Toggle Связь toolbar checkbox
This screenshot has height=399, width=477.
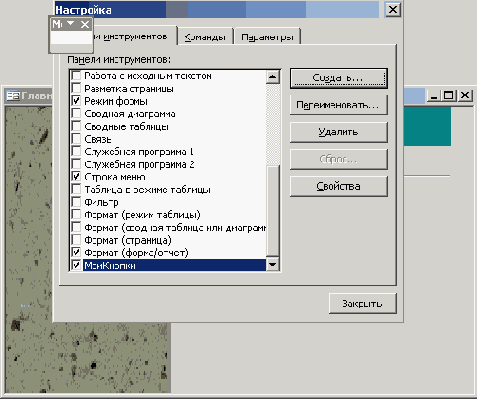[x=76, y=139]
